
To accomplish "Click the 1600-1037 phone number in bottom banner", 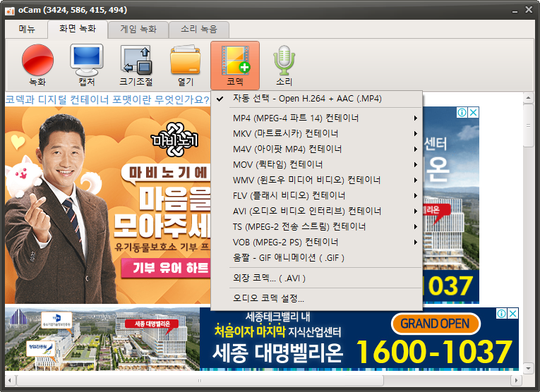I will pyautogui.click(x=434, y=352).
